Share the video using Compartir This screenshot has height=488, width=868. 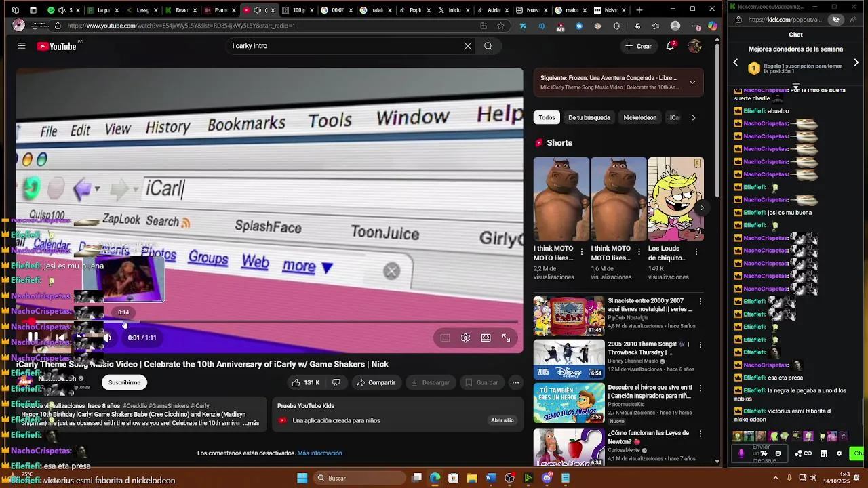click(x=376, y=382)
